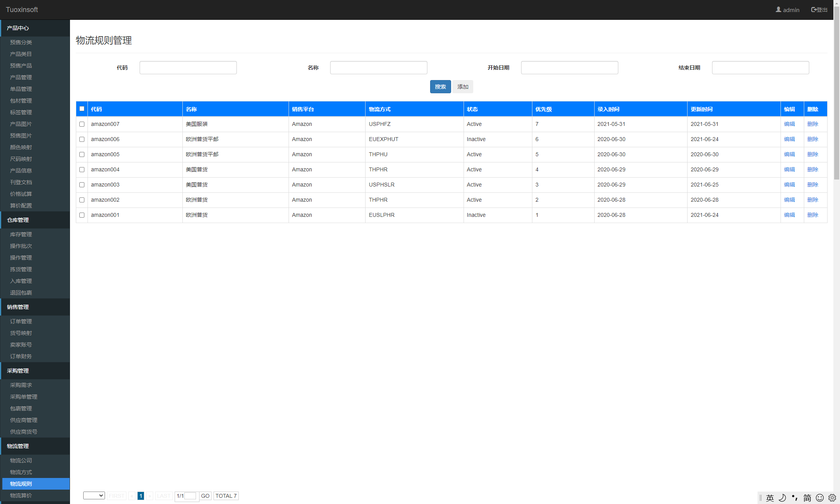Toggle IME punctuation mode icon

pyautogui.click(x=794, y=498)
